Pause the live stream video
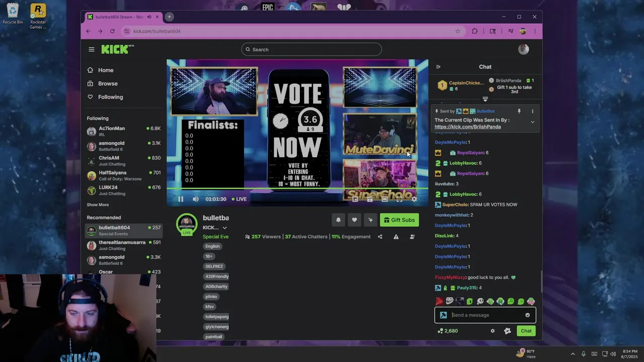The width and height of the screenshot is (644, 362). pos(181,199)
